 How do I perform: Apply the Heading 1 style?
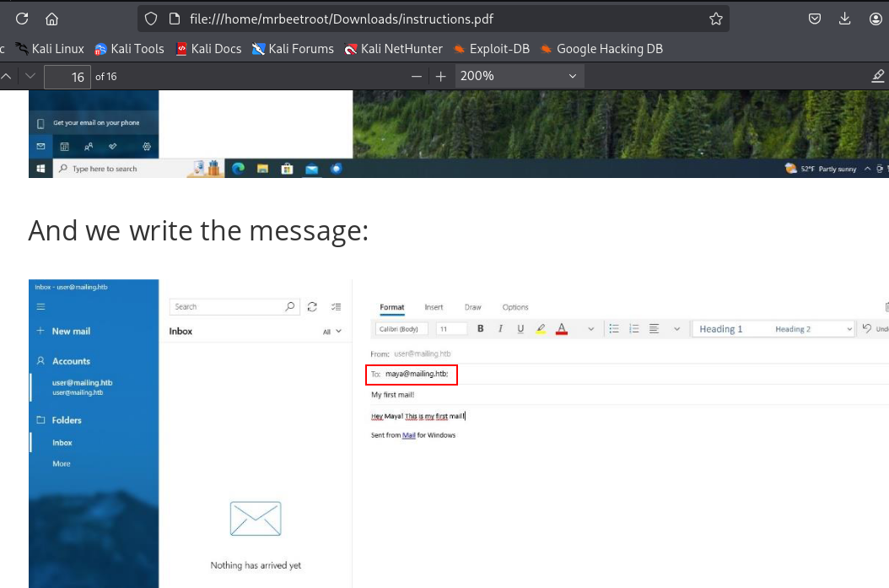[720, 329]
